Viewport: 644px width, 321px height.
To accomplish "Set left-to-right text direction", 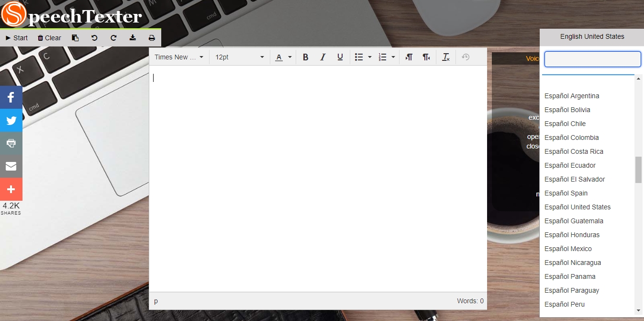I will point(409,57).
